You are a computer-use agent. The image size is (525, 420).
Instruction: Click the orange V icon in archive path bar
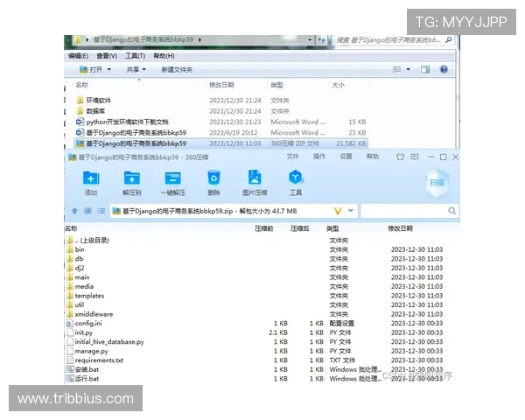tap(338, 211)
